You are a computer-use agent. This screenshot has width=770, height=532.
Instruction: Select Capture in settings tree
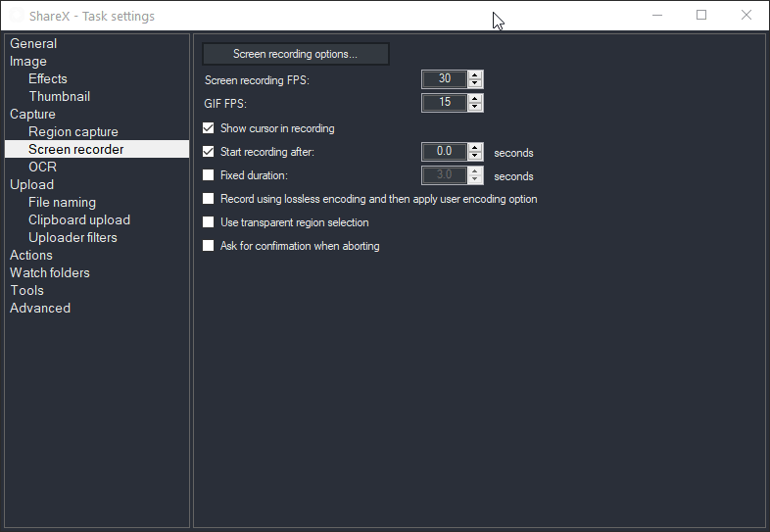32,115
